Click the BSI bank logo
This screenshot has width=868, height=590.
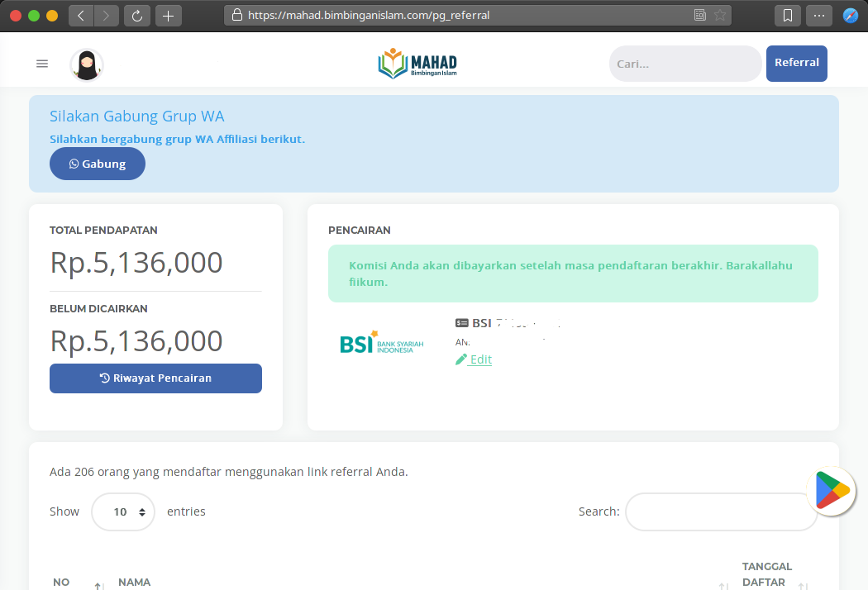click(381, 343)
